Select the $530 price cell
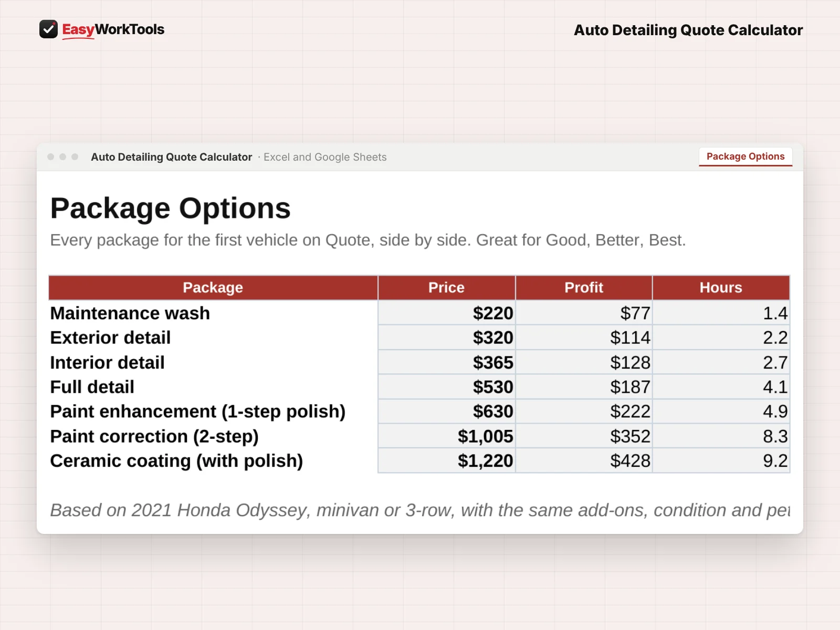The width and height of the screenshot is (840, 630). (x=447, y=387)
